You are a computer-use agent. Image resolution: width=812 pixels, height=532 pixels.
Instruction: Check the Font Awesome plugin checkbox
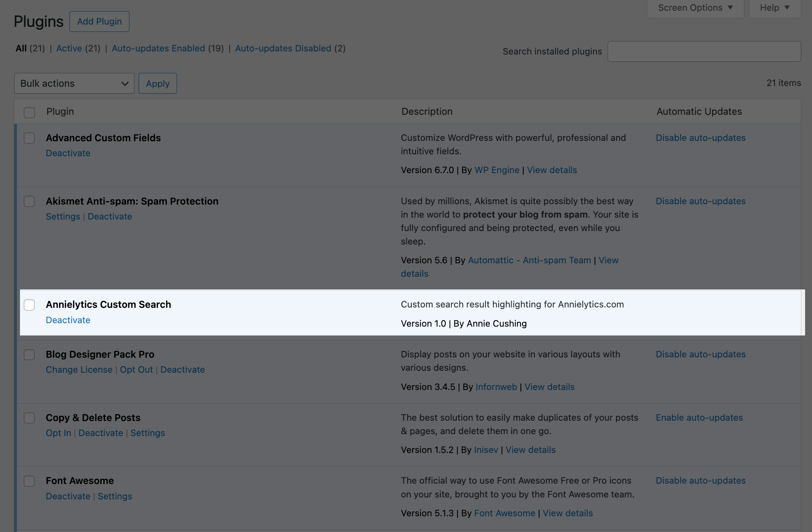point(29,481)
